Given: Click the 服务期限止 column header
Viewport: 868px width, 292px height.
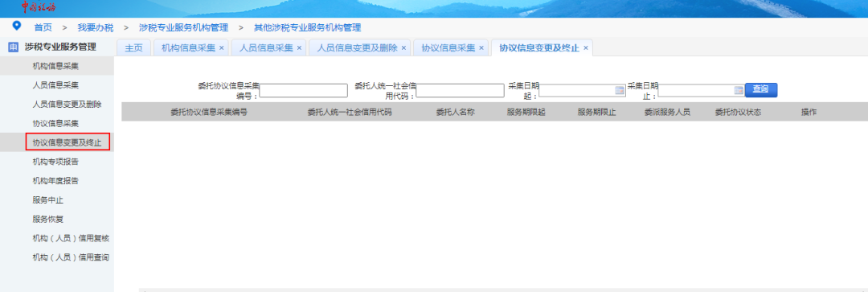Looking at the screenshot, I should coord(596,112).
